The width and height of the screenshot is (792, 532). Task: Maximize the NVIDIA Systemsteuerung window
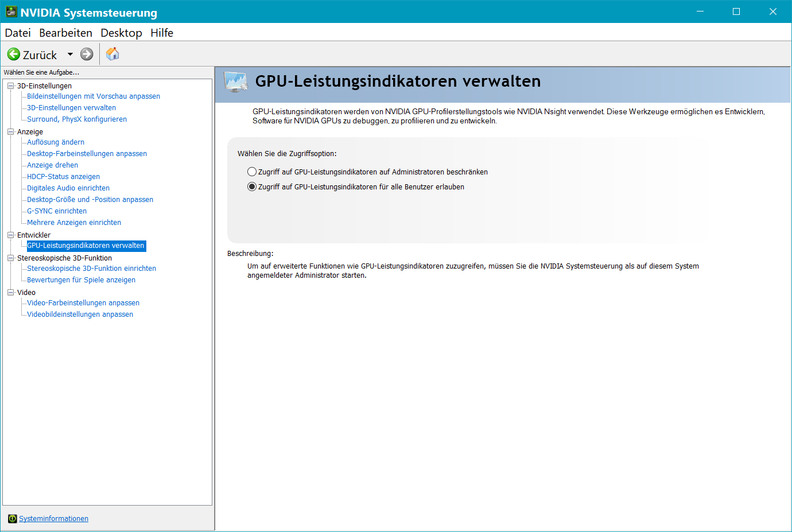click(x=736, y=11)
